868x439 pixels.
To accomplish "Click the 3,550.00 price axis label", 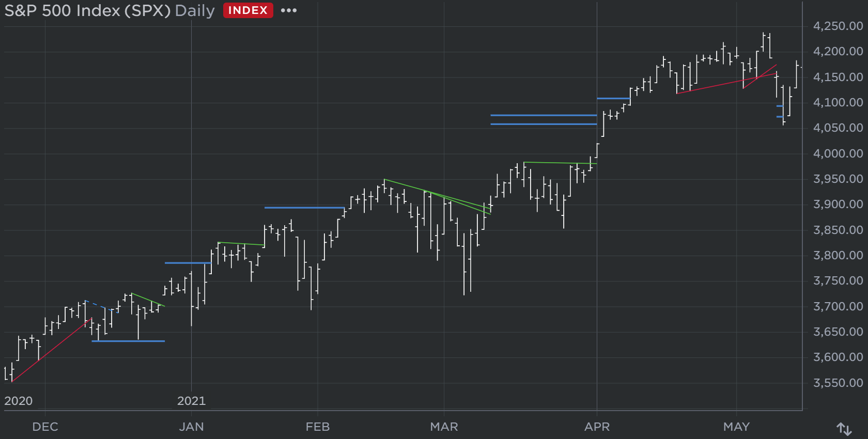I will pyautogui.click(x=838, y=383).
